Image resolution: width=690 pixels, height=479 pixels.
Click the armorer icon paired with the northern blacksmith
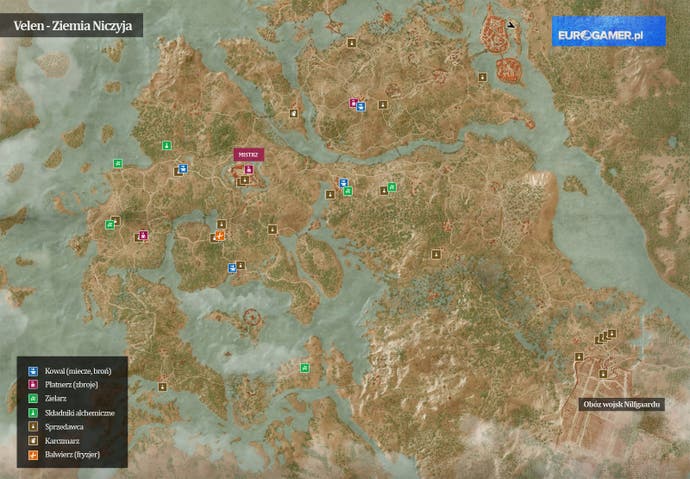point(353,103)
